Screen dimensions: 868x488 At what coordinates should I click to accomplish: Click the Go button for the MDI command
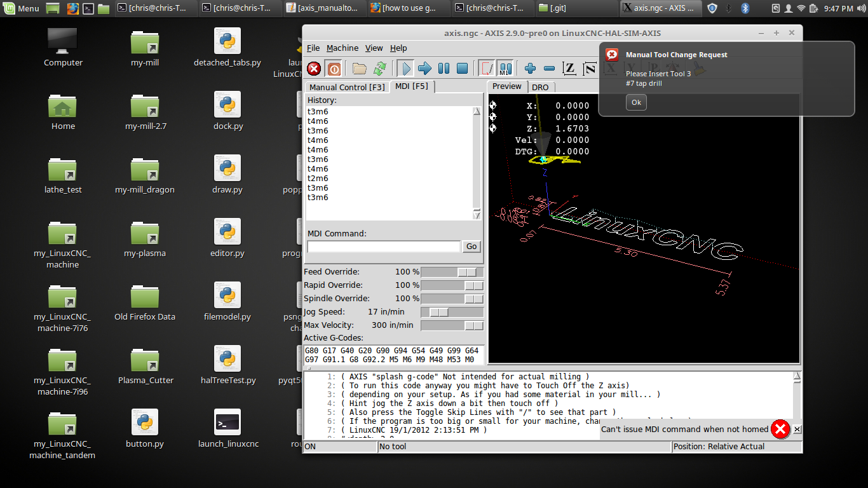point(471,247)
